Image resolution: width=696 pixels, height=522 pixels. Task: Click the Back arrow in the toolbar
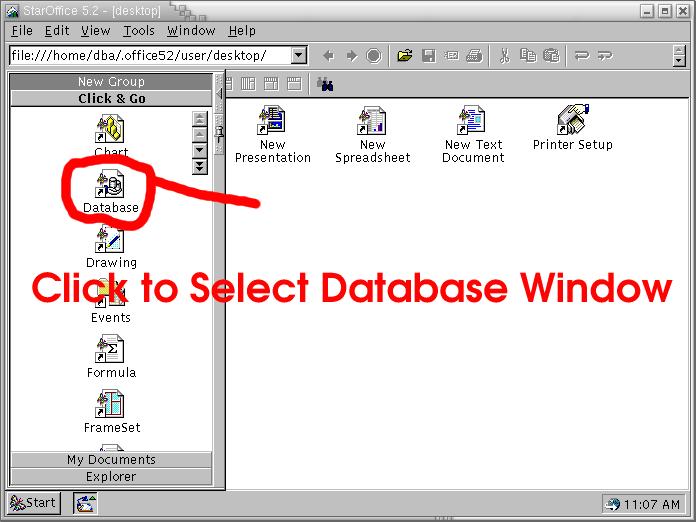(x=328, y=56)
